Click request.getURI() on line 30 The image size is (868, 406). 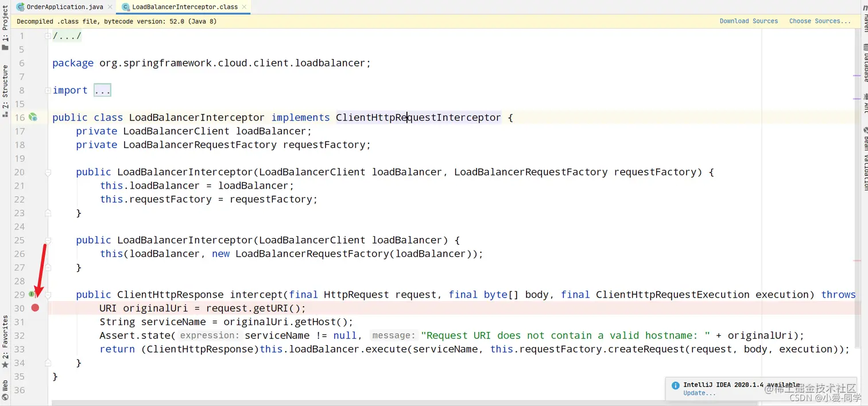[x=253, y=308]
